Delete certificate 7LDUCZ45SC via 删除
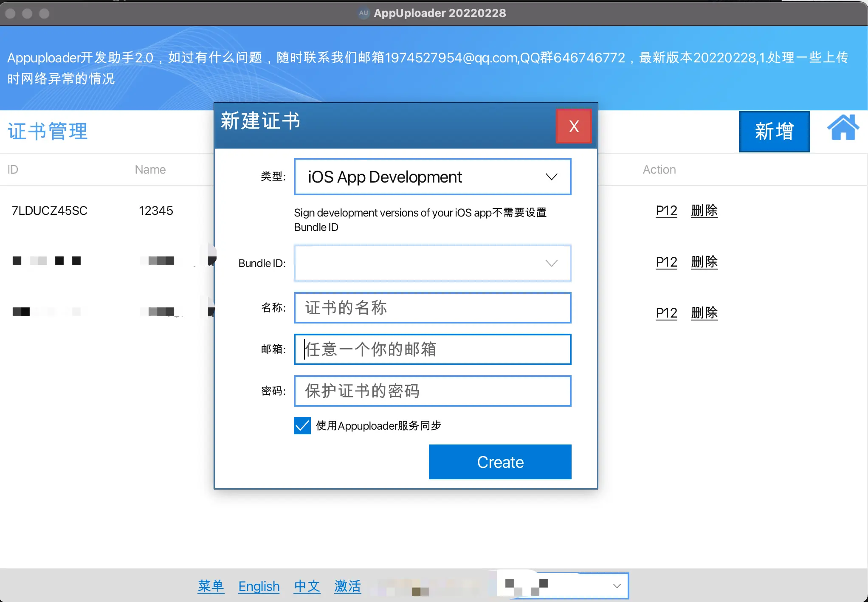Image resolution: width=868 pixels, height=602 pixels. pos(704,211)
